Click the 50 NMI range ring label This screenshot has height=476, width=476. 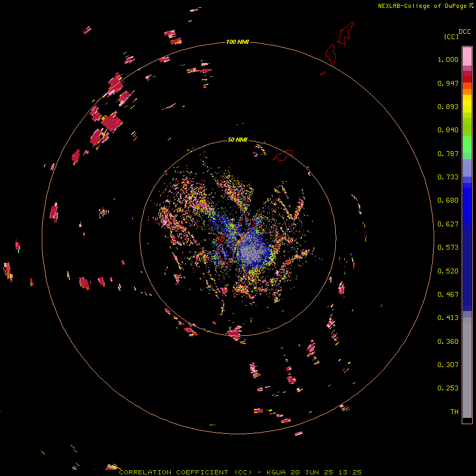coord(237,140)
